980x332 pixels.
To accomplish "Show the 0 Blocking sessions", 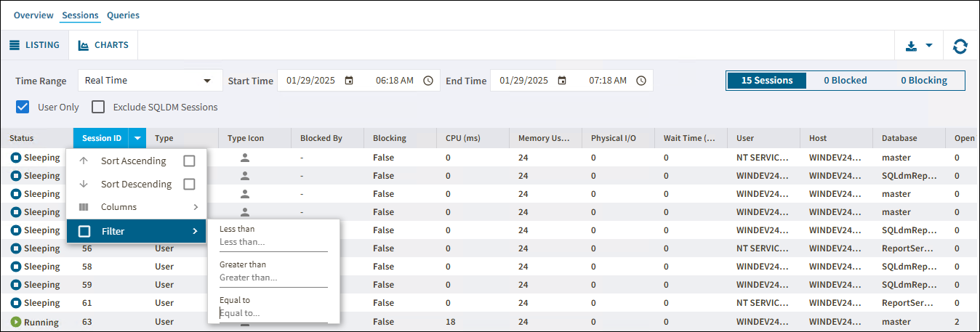I will pos(923,81).
